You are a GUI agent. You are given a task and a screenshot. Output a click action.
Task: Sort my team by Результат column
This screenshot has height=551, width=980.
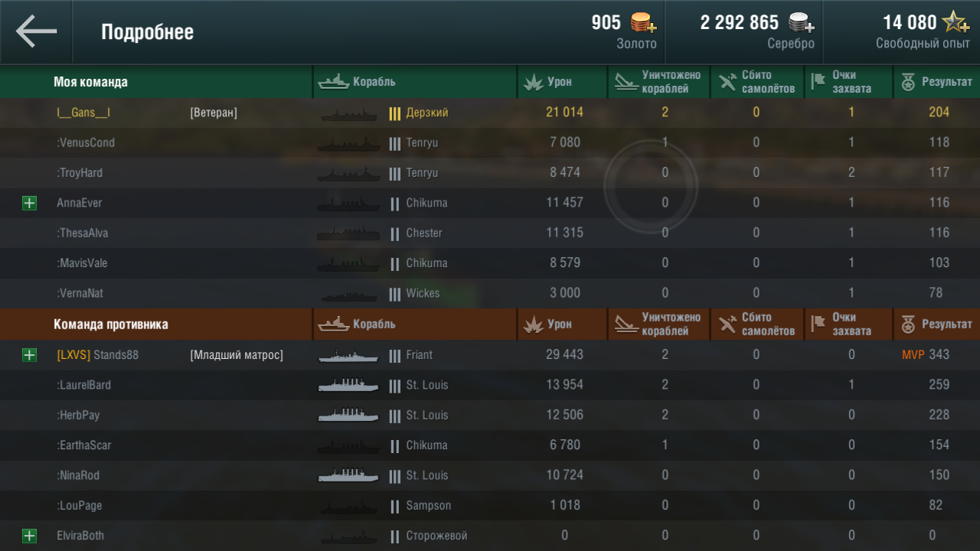[936, 82]
